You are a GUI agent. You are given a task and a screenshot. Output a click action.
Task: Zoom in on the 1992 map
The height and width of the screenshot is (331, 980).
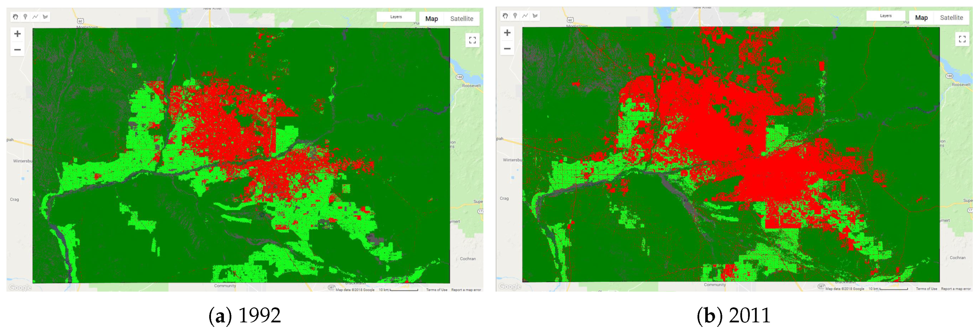(x=18, y=34)
